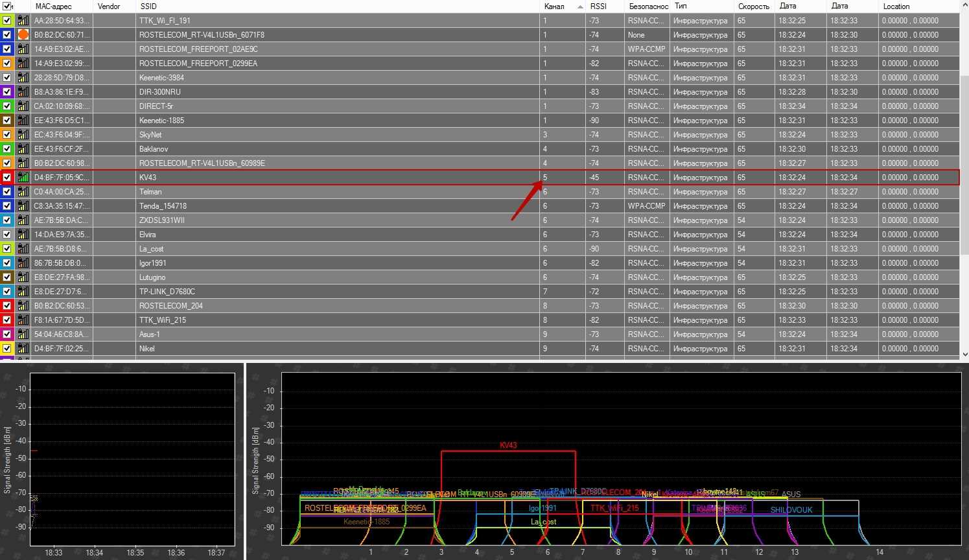Click the SHILOVOUK label in the channel graph

tap(791, 510)
